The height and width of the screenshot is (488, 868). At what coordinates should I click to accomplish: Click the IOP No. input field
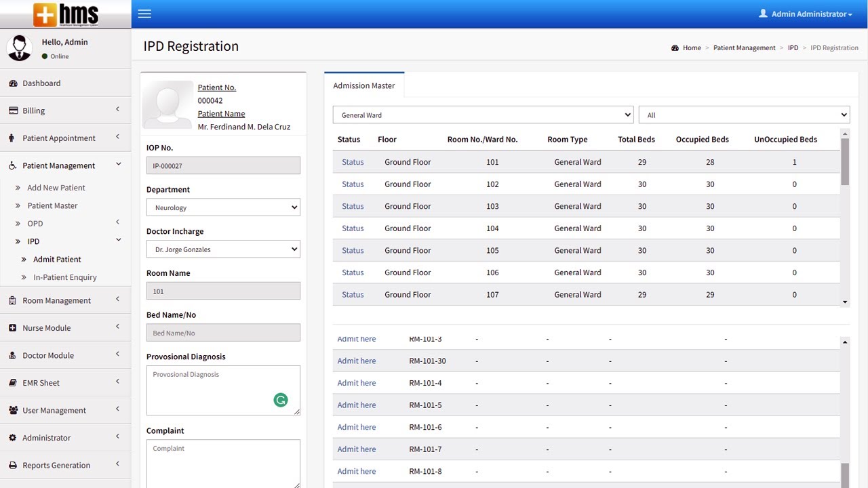223,165
